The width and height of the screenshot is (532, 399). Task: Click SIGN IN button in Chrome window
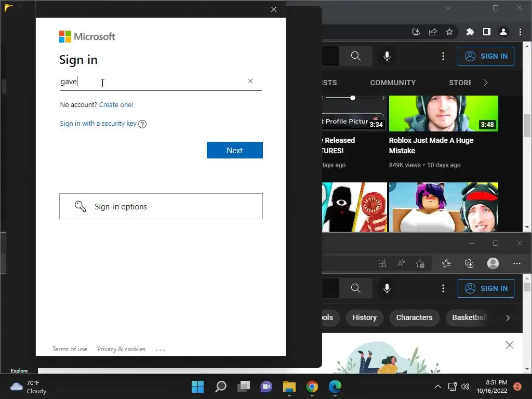tap(486, 56)
